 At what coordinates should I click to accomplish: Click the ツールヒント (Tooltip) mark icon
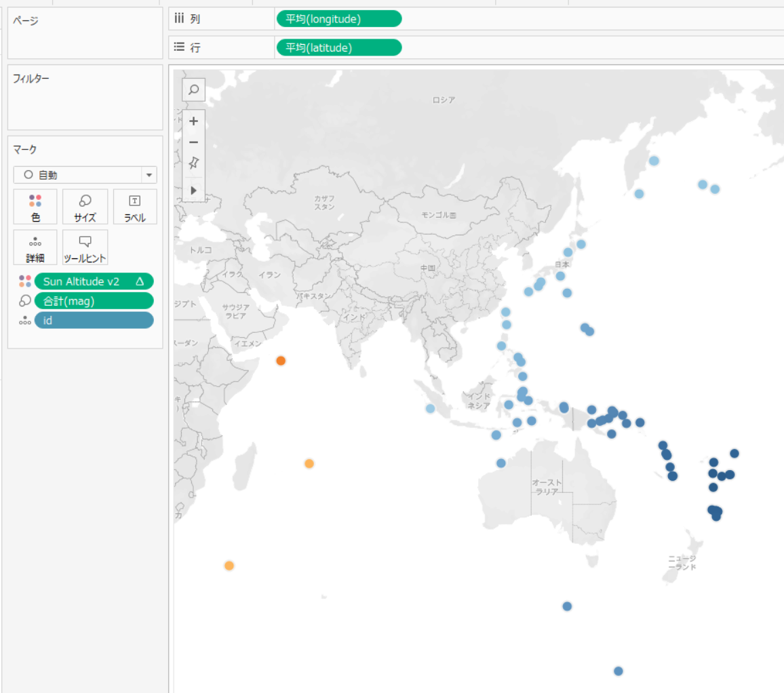[x=85, y=247]
